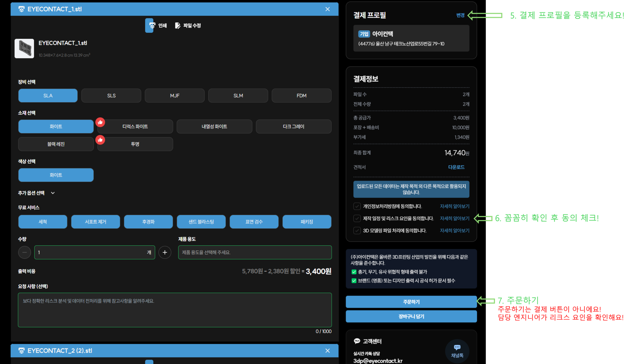632x364 pixels.
Task: Open 자세히 알아보기 for 제작 일정
Action: tap(455, 218)
